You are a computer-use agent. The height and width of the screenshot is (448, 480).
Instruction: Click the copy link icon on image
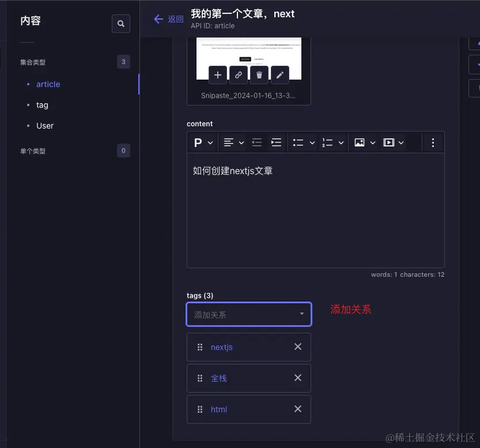pyautogui.click(x=239, y=75)
